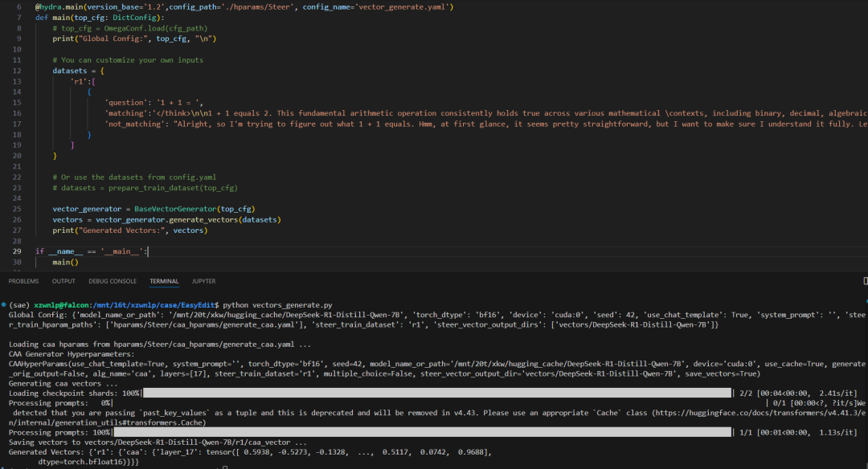Click the 'prepare_train_dataset(top_cfg)' comment line
868x469 pixels.
[145, 188]
